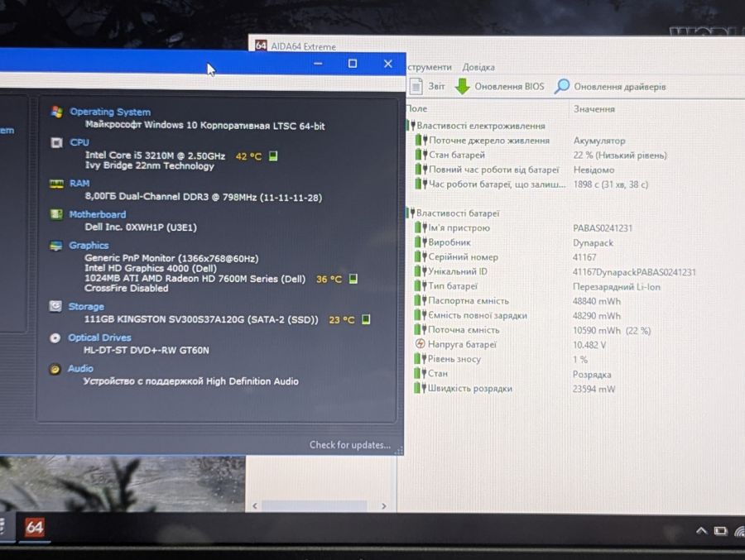Minimize the Speccy window
Viewport: 745px width, 560px height.
click(x=318, y=64)
